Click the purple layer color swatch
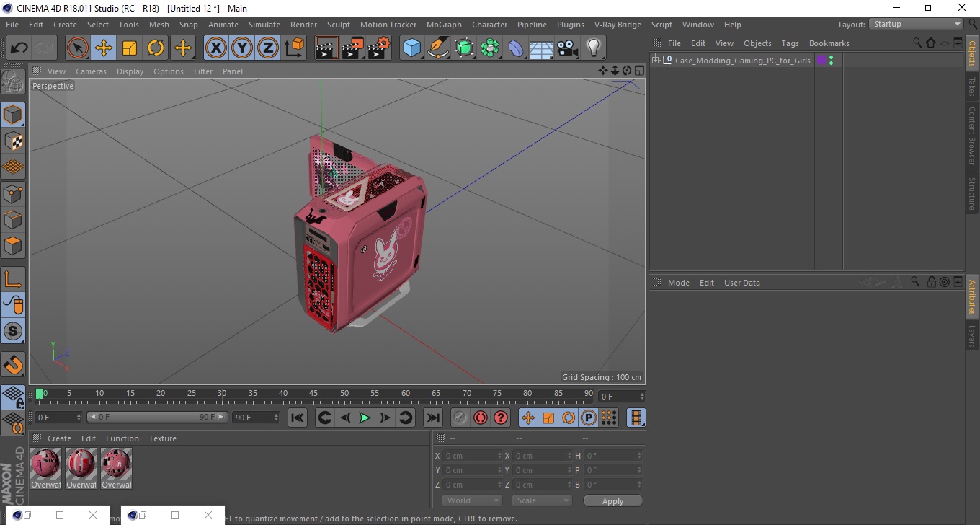Screen dimensions: 980x525 tap(821, 61)
